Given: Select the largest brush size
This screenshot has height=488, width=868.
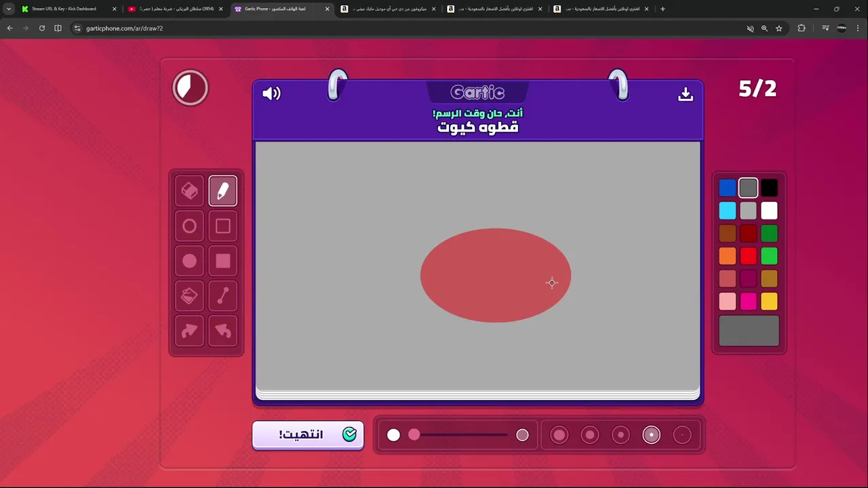Looking at the screenshot, I should click(x=559, y=435).
